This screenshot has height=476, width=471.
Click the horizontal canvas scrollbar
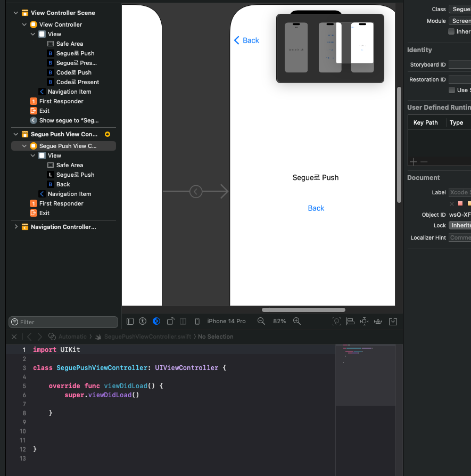tap(303, 310)
